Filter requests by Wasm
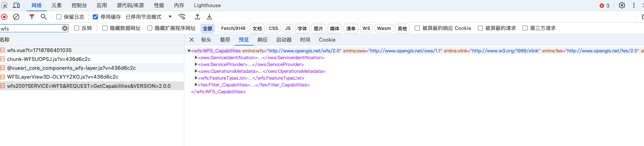Viewport: 644px width, 146px height. coord(384,29)
